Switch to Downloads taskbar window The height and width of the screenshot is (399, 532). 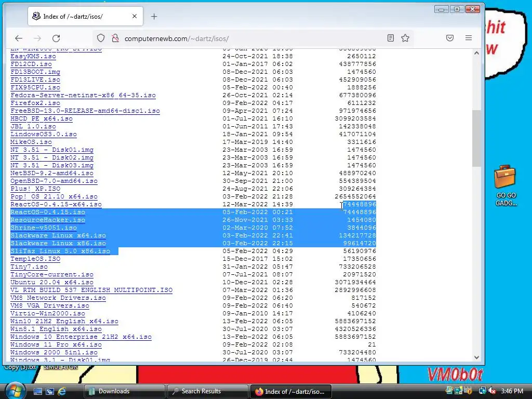tap(125, 391)
